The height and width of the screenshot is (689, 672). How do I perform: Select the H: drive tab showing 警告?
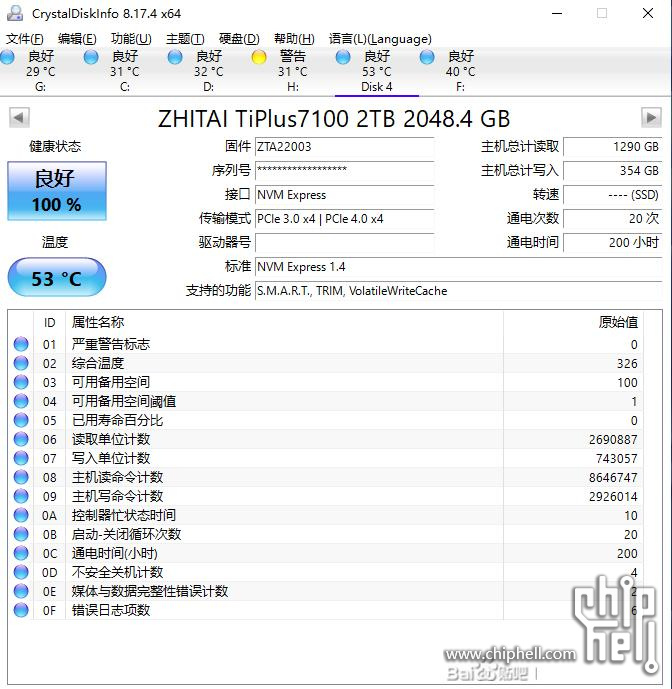coord(293,71)
